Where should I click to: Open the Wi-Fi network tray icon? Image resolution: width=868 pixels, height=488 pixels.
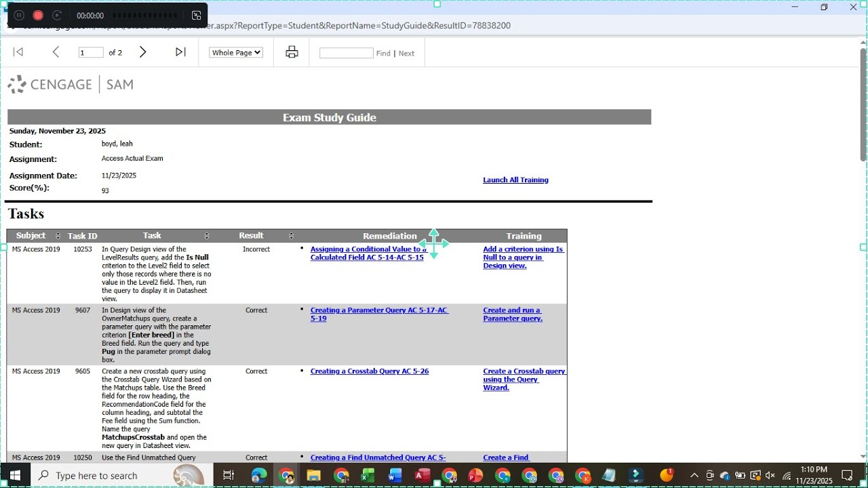click(x=787, y=475)
